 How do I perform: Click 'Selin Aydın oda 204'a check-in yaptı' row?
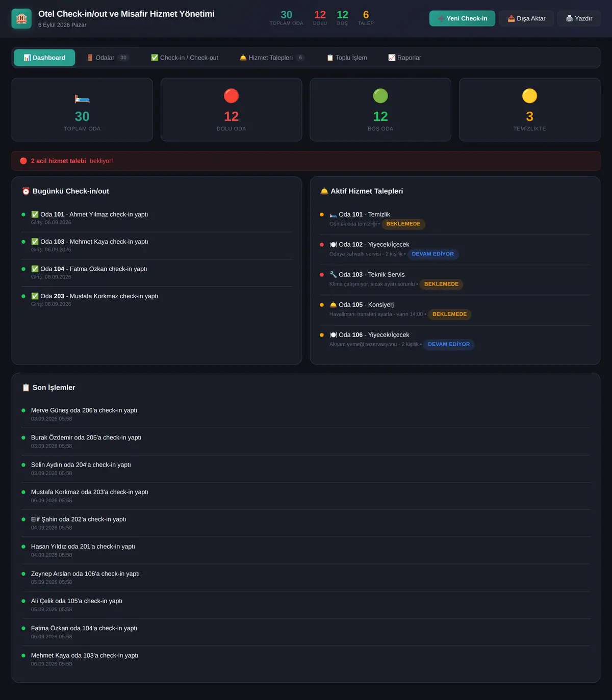pyautogui.click(x=306, y=469)
